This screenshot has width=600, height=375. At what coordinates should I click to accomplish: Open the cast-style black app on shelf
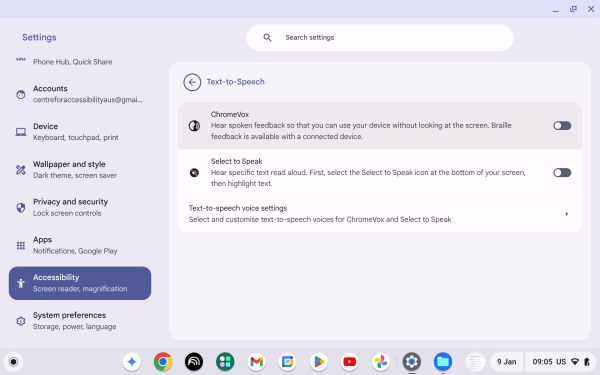pos(194,362)
